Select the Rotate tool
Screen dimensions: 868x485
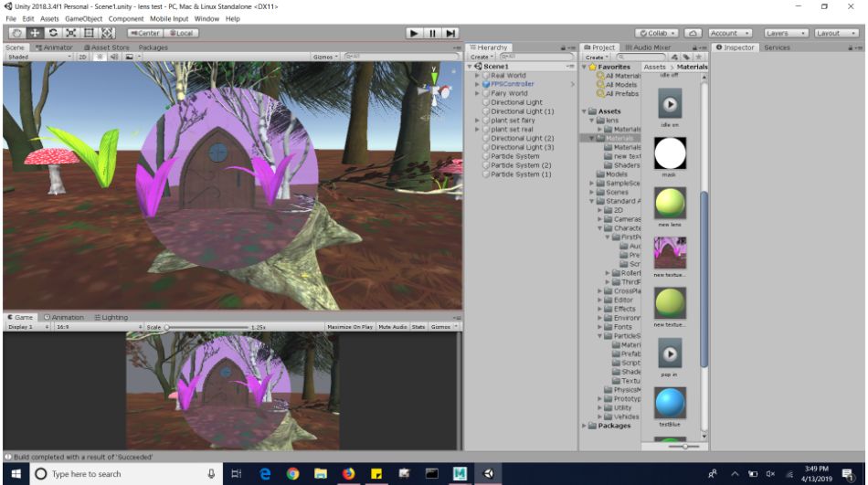click(x=53, y=33)
